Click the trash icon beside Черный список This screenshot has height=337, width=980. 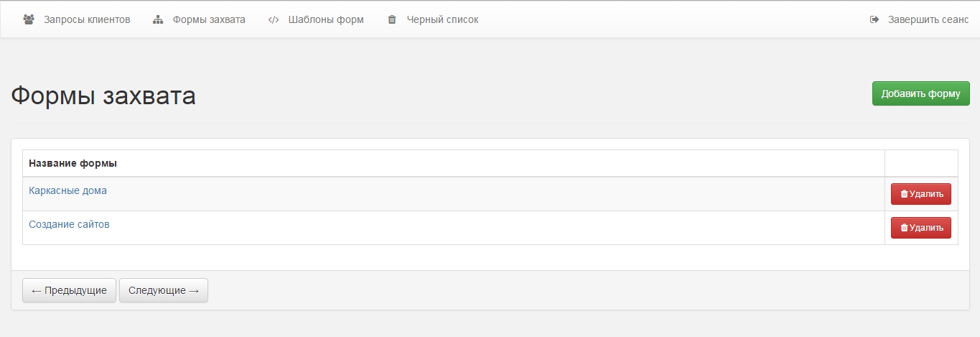tap(392, 19)
